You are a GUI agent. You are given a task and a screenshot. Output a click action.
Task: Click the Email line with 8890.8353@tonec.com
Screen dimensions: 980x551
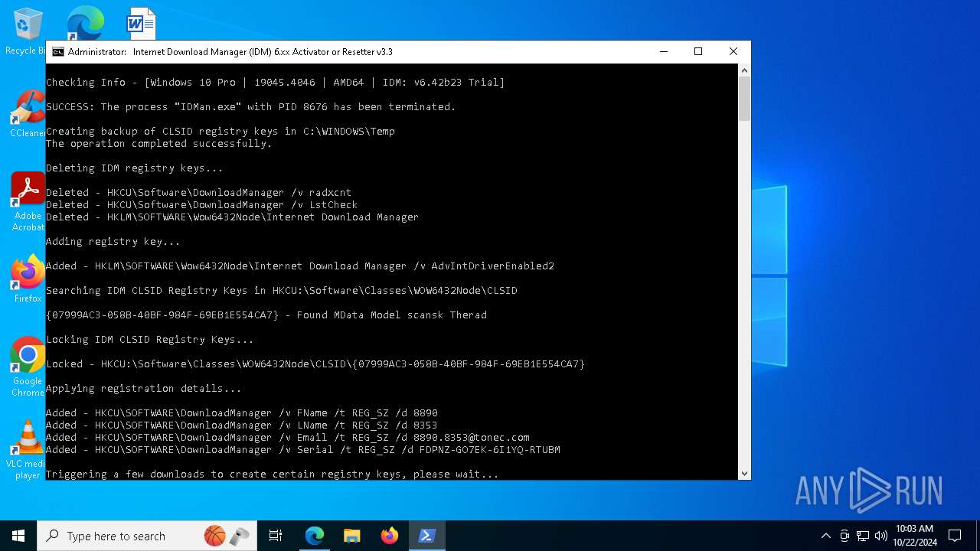click(x=288, y=438)
